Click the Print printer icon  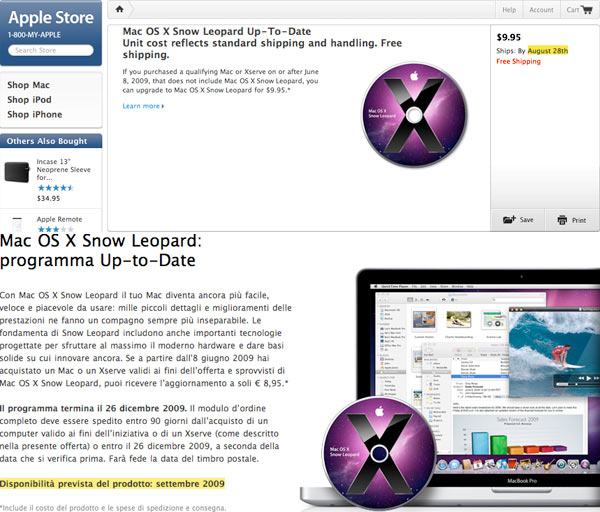coord(562,220)
